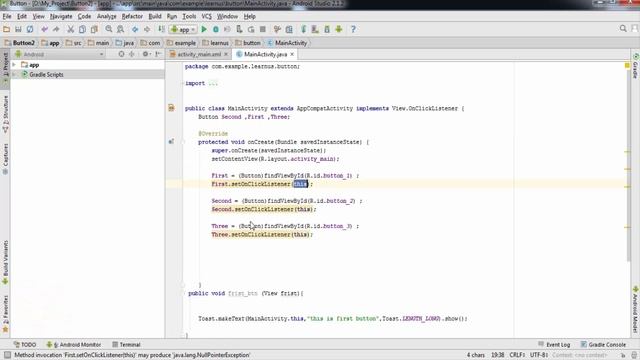Click the Synchronize toolbar icon
The width and height of the screenshot is (640, 360).
point(30,29)
